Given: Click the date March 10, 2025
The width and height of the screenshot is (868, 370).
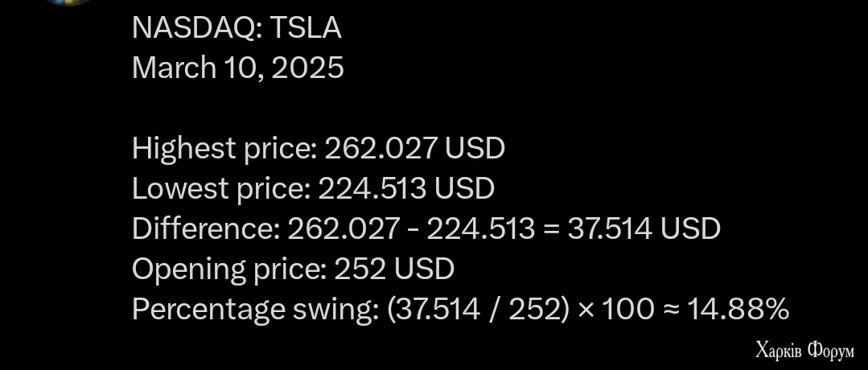Looking at the screenshot, I should click(237, 68).
